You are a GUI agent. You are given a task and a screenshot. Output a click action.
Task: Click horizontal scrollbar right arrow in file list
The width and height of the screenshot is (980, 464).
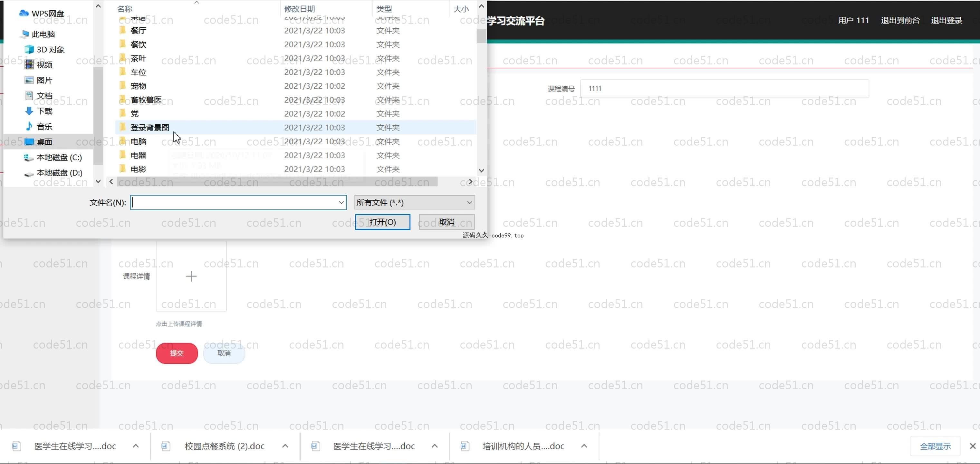click(x=470, y=181)
